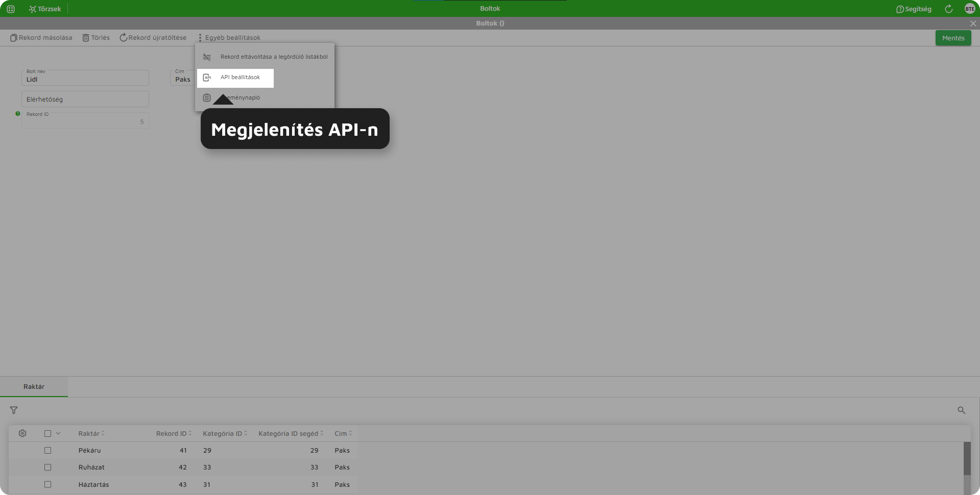Sort by Cím column in table
Screen dimensions: 980x495
343,433
